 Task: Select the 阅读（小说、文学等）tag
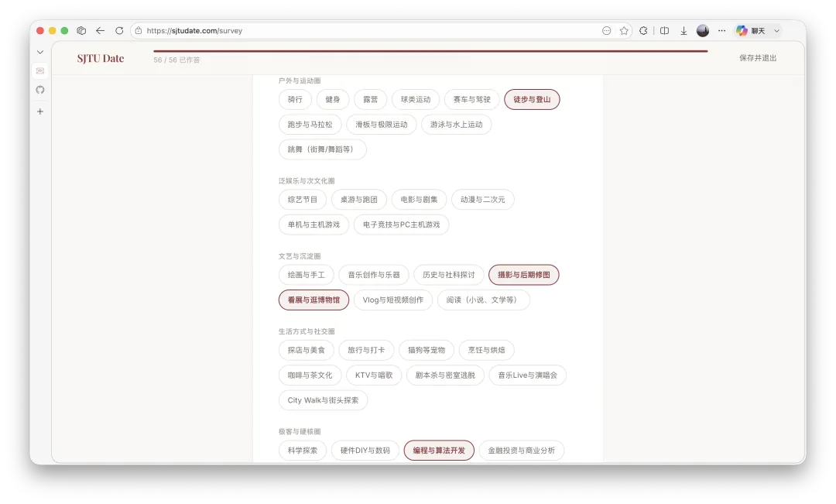pos(484,300)
